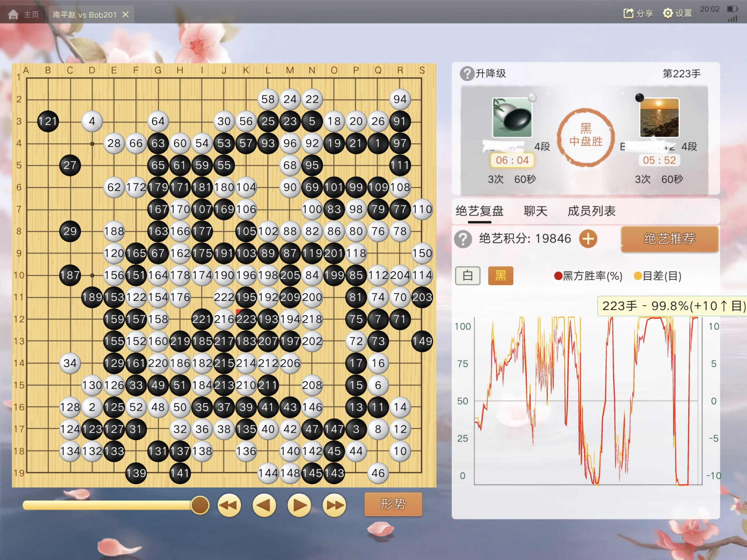This screenshot has width=747, height=560.
Task: Click white stone 94 at R2
Action: pos(400,99)
